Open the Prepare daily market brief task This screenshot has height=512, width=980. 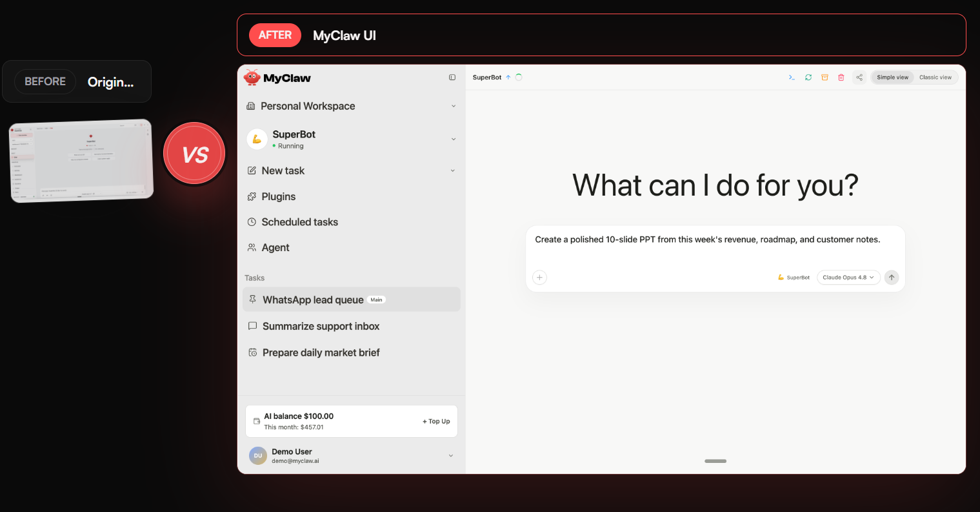(352, 353)
